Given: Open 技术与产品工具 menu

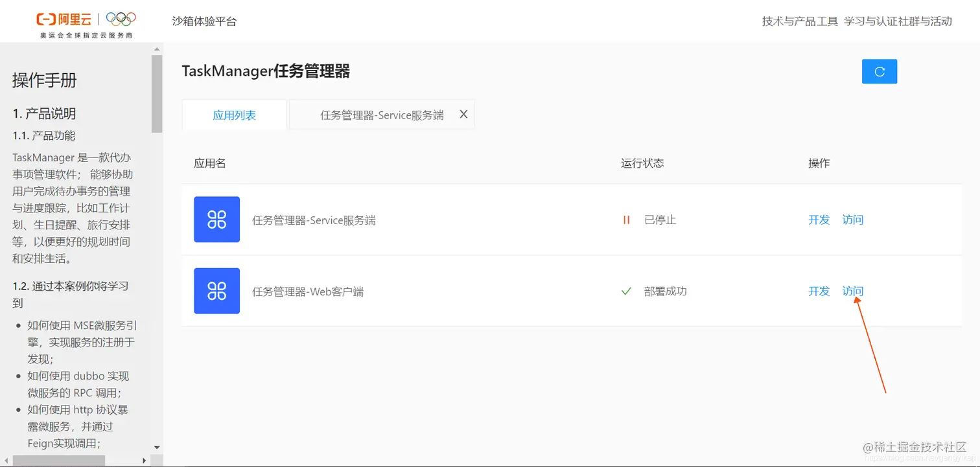Looking at the screenshot, I should (800, 21).
